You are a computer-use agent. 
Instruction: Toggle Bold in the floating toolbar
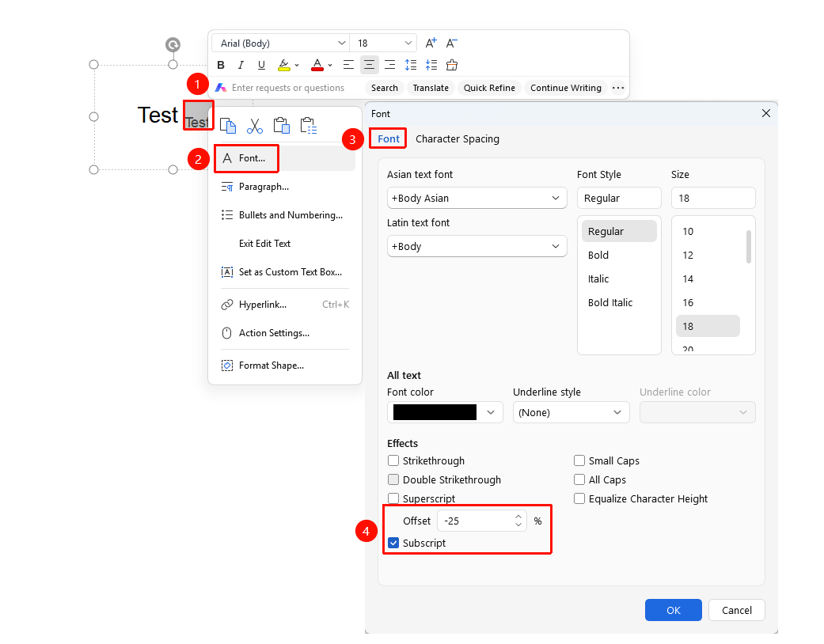click(221, 65)
